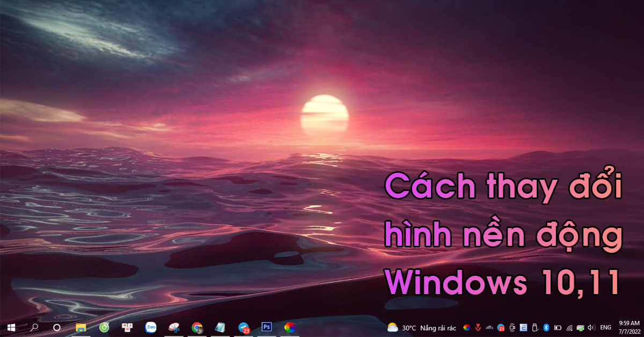
Task: Click the green checkmark tray icon
Action: (580, 327)
